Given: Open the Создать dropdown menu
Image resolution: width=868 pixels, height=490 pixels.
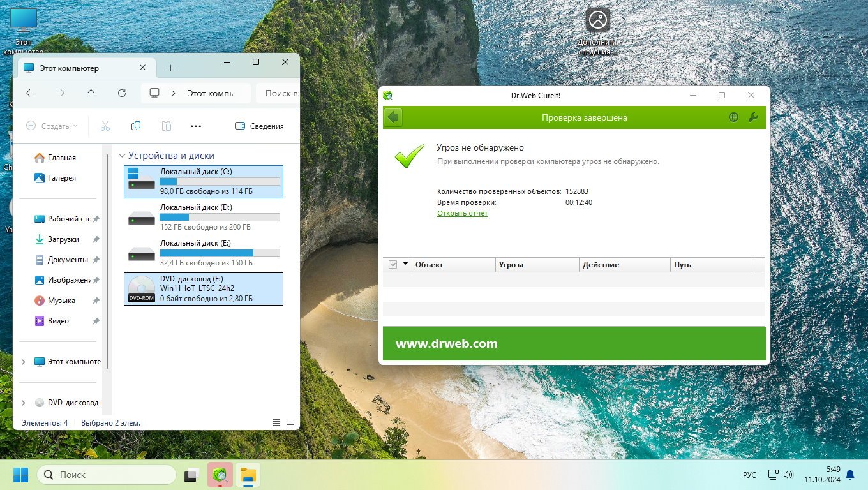Looking at the screenshot, I should click(x=52, y=126).
